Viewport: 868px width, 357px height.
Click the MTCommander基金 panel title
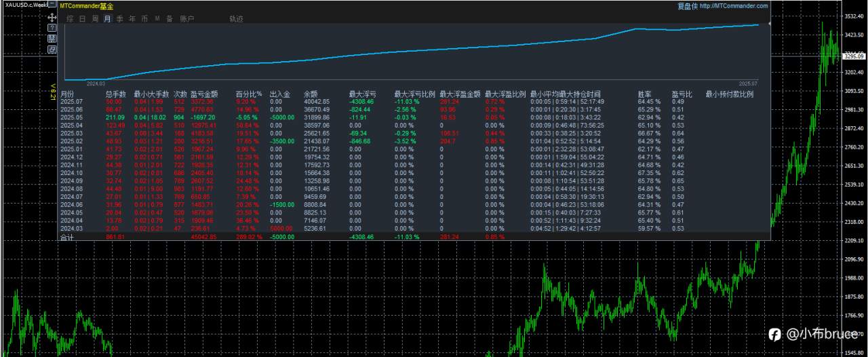[87, 6]
